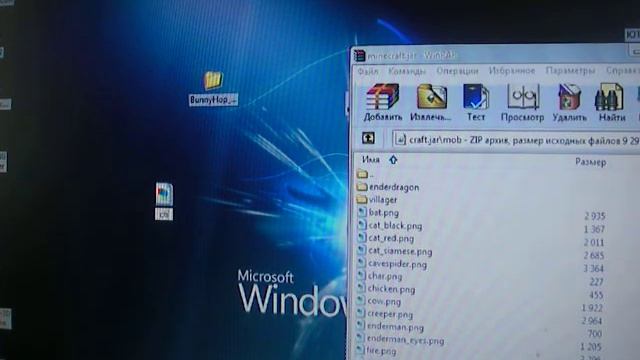
Task: Select the cat_red.png file
Action: click(386, 238)
